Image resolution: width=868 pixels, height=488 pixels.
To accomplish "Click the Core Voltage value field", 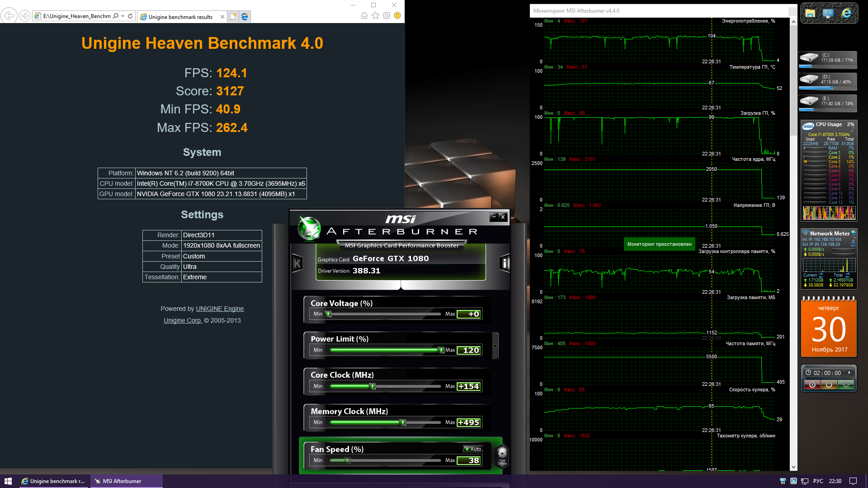I will pyautogui.click(x=469, y=314).
